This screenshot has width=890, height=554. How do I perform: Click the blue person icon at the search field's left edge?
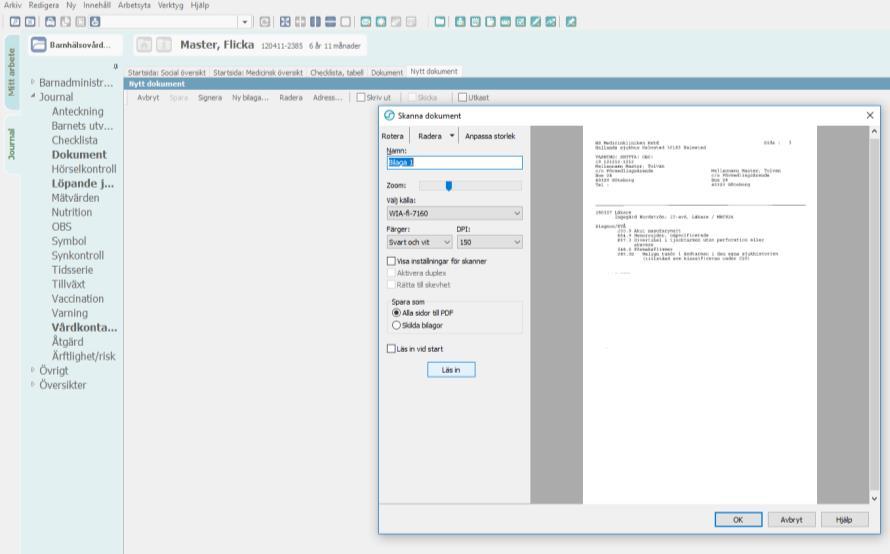[95, 22]
